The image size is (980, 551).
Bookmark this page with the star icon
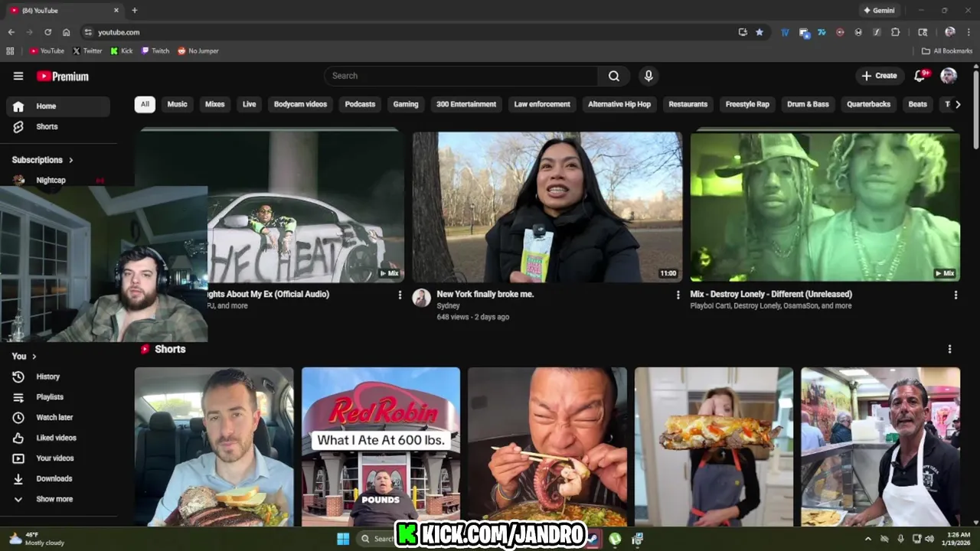click(759, 32)
